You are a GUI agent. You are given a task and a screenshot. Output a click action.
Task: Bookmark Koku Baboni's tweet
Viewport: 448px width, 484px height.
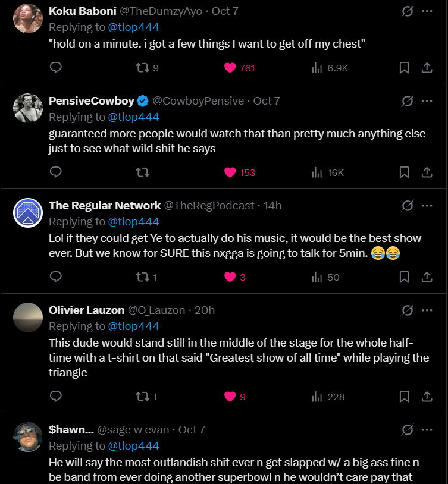point(404,68)
